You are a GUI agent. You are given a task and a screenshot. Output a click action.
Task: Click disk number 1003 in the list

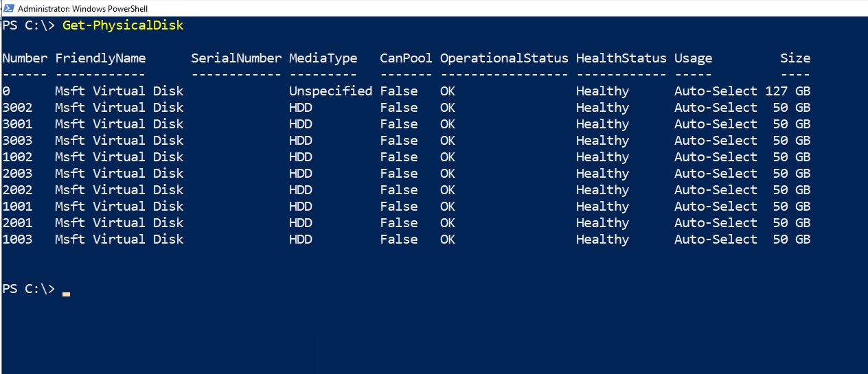[17, 239]
